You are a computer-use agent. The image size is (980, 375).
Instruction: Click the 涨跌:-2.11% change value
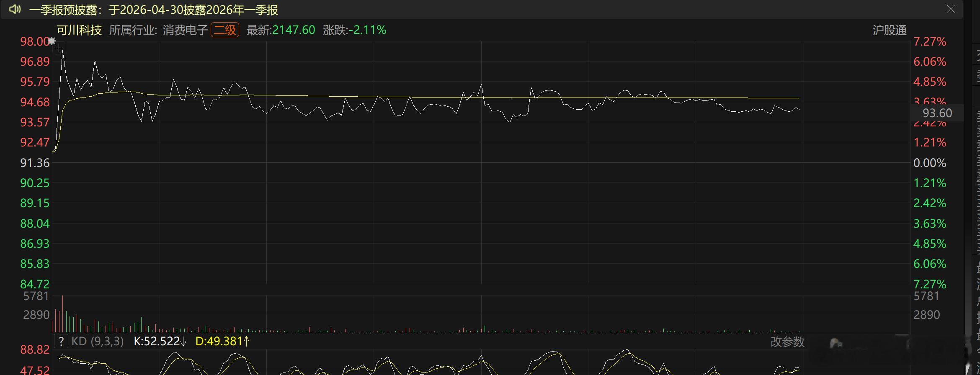point(354,30)
